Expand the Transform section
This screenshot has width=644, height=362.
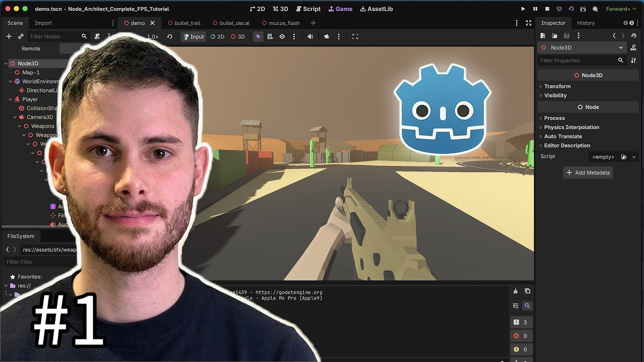click(x=557, y=86)
